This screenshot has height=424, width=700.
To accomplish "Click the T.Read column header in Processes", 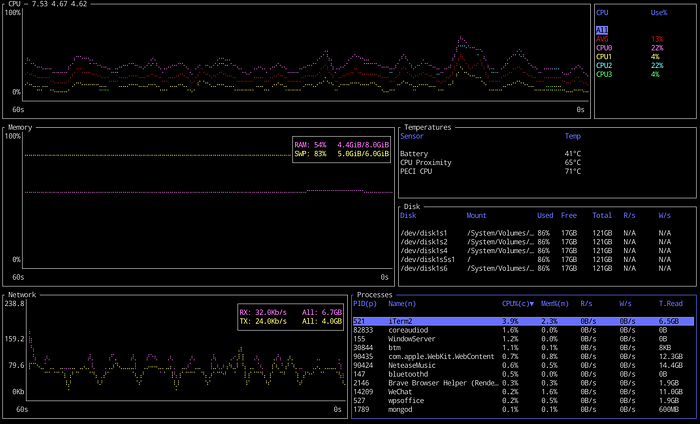I will tap(671, 304).
